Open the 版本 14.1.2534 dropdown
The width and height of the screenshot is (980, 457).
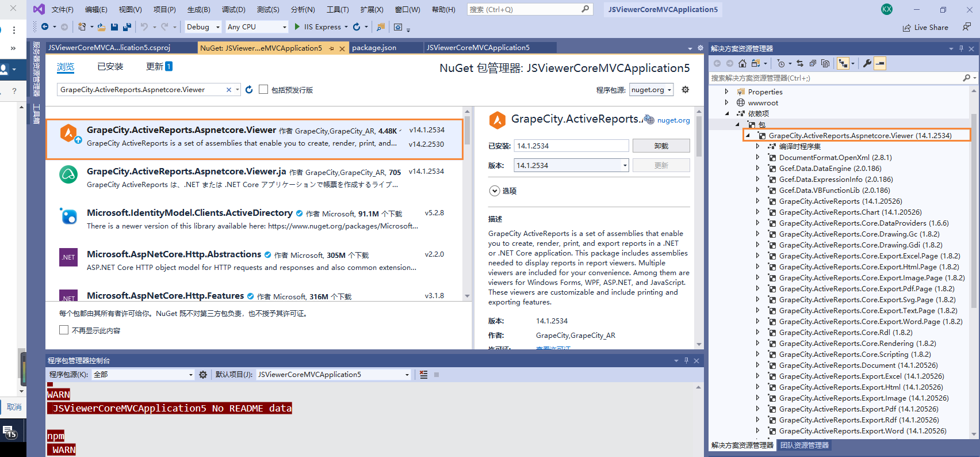click(571, 165)
